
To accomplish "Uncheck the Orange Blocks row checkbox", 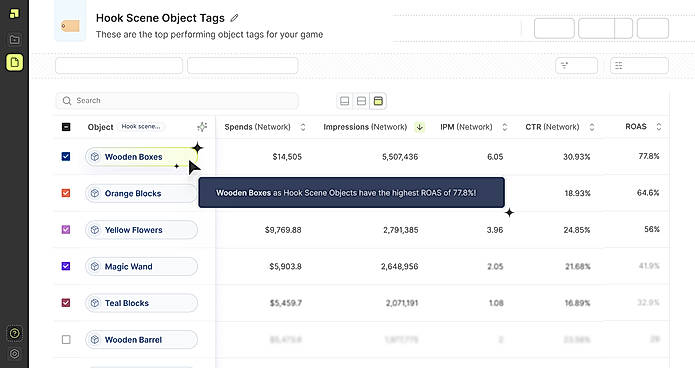I will (x=66, y=193).
